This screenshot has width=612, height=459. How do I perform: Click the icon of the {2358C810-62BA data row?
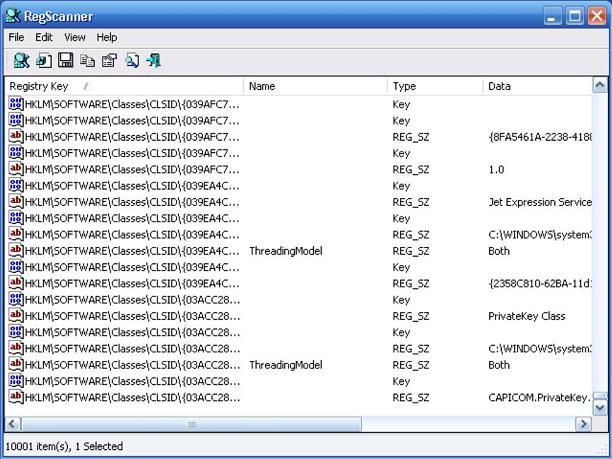pos(16,283)
